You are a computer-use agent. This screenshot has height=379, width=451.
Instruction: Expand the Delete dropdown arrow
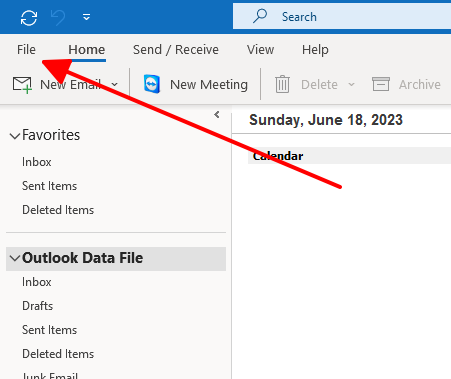[x=351, y=85]
